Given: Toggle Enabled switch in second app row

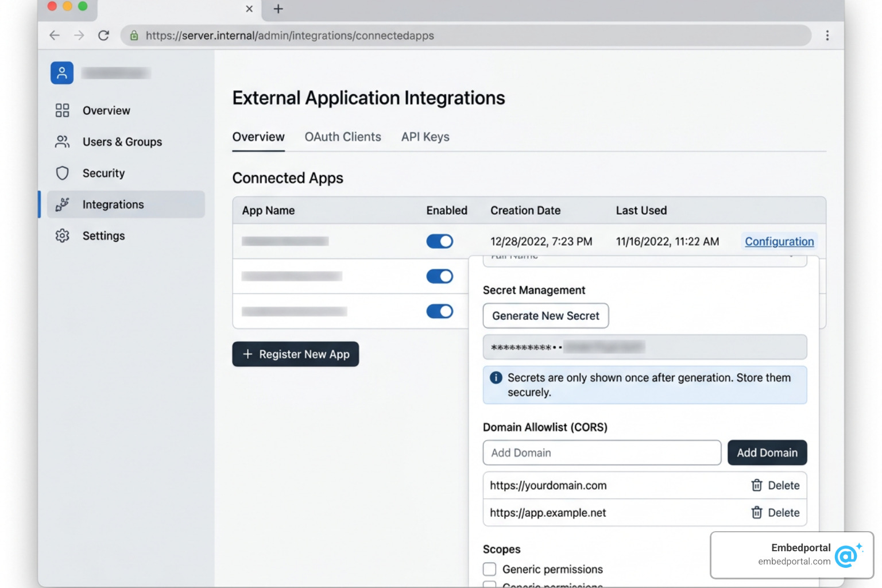Looking at the screenshot, I should pos(440,276).
